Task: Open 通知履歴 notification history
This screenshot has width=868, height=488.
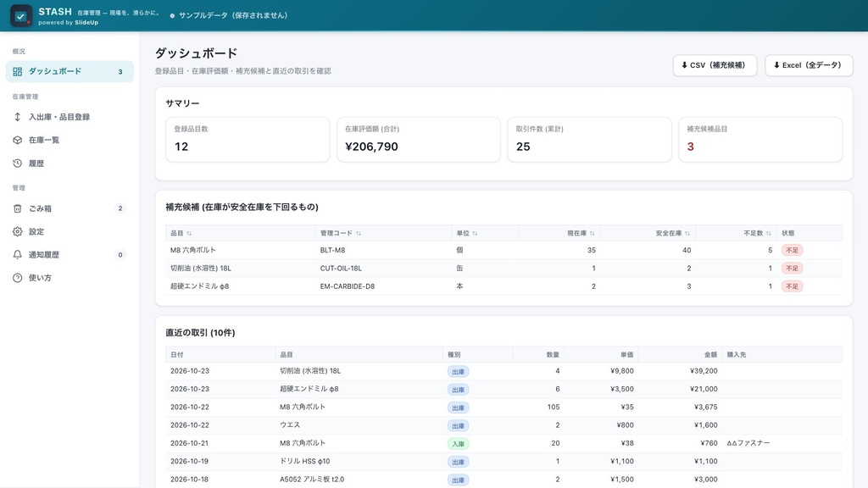Action: click(70, 254)
